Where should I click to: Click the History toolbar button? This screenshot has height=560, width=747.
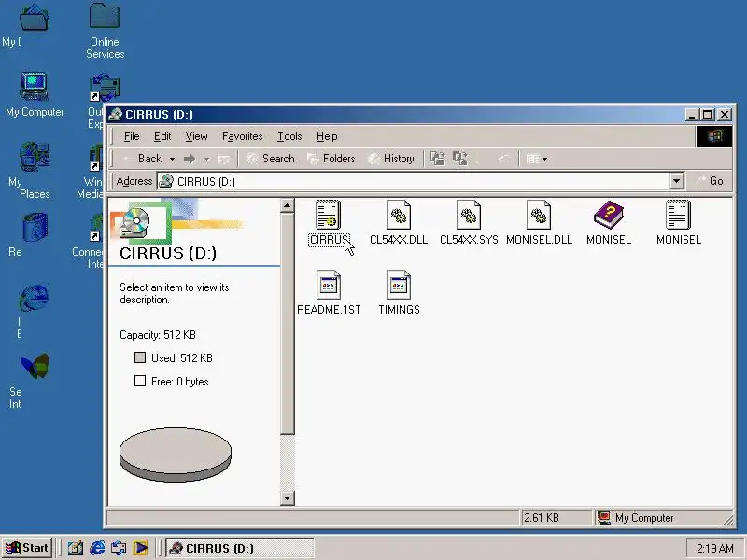[x=391, y=159]
